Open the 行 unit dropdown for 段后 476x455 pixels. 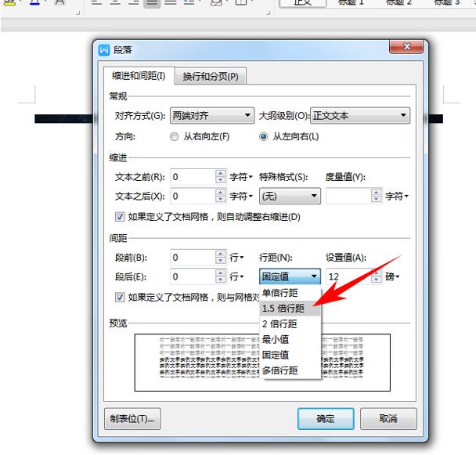236,276
